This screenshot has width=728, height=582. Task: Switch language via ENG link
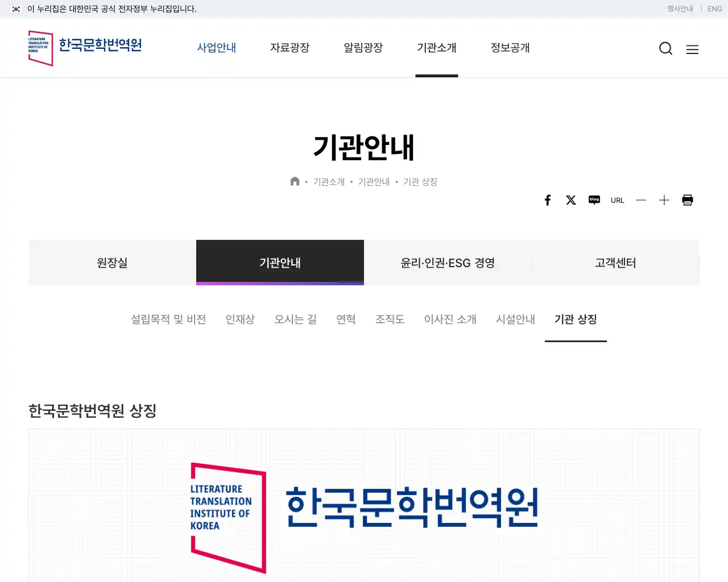714,9
